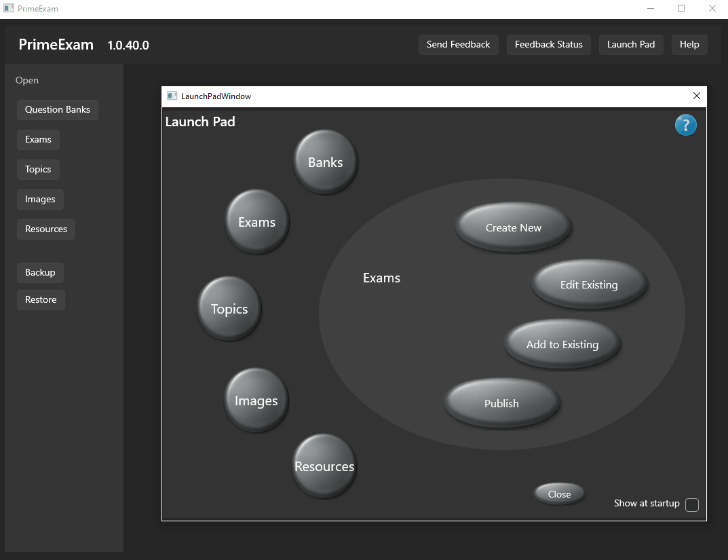Open Exams from the left sidebar

38,139
